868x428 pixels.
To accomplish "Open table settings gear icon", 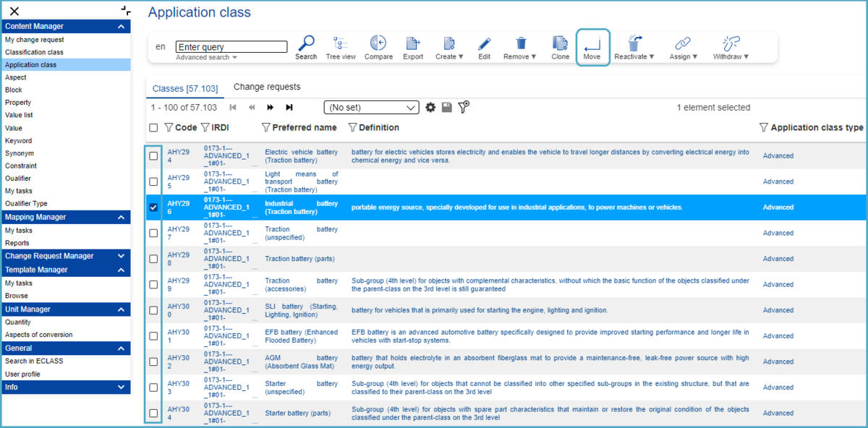I will tap(430, 107).
